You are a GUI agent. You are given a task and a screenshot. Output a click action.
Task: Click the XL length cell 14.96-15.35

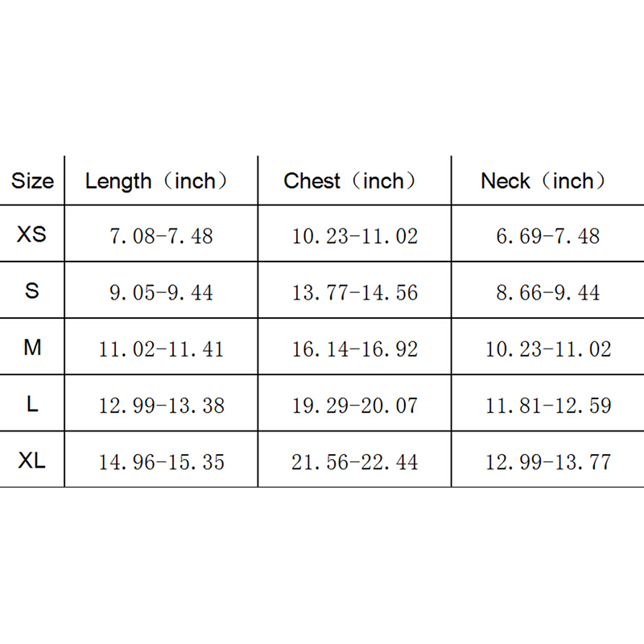(x=161, y=463)
